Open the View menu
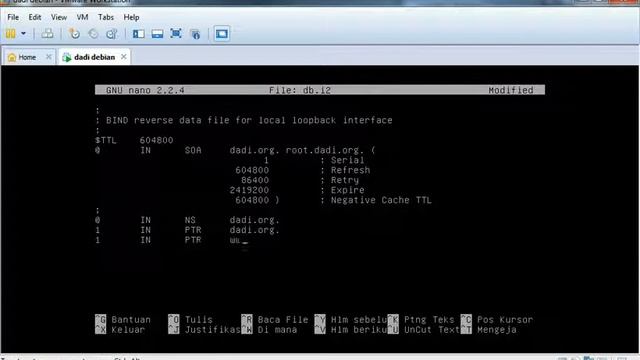The height and width of the screenshot is (360, 640). pyautogui.click(x=59, y=17)
